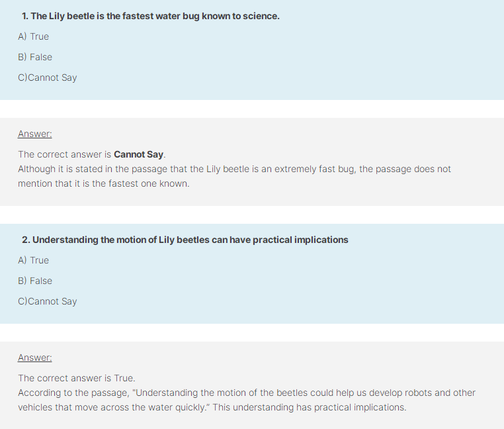Select option B) False for question 2
The width and height of the screenshot is (504, 429).
[x=35, y=281]
